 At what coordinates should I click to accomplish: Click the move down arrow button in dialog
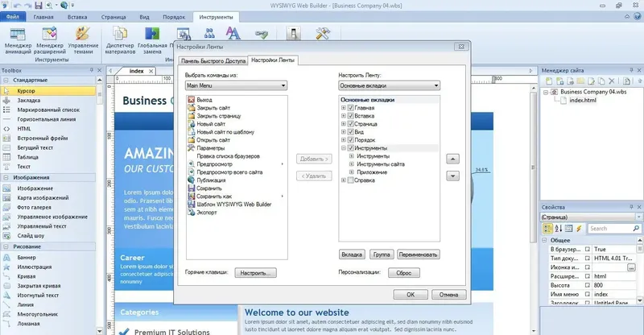pyautogui.click(x=452, y=176)
